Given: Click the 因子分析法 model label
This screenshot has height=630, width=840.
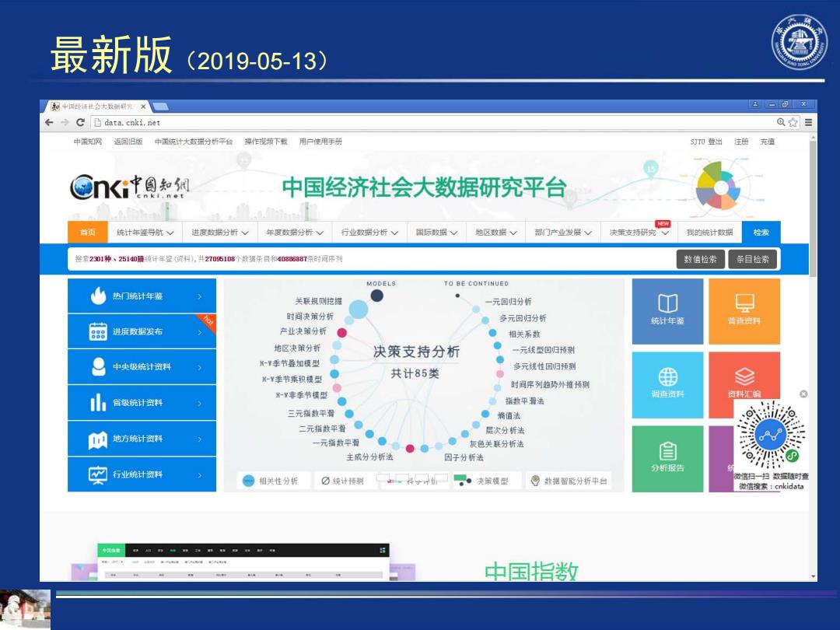Looking at the screenshot, I should (x=464, y=457).
